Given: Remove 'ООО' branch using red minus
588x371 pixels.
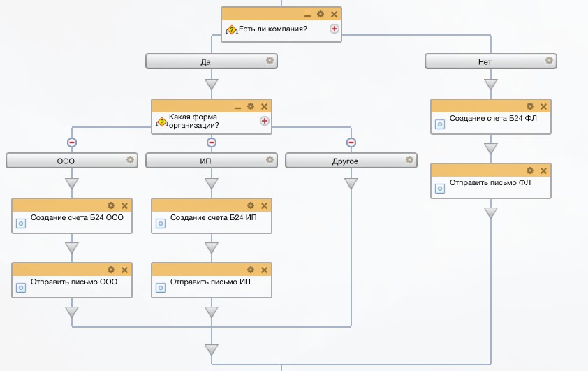Looking at the screenshot, I should click(72, 143).
